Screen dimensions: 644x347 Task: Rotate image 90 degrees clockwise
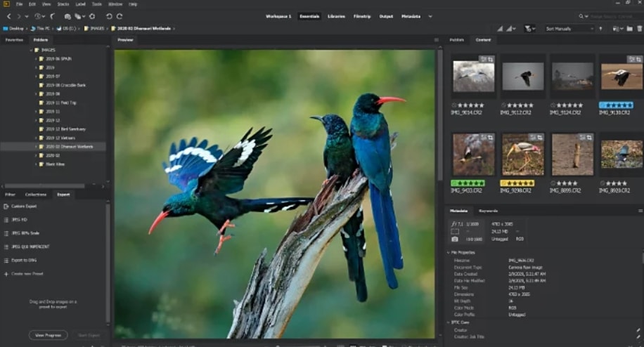[120, 16]
